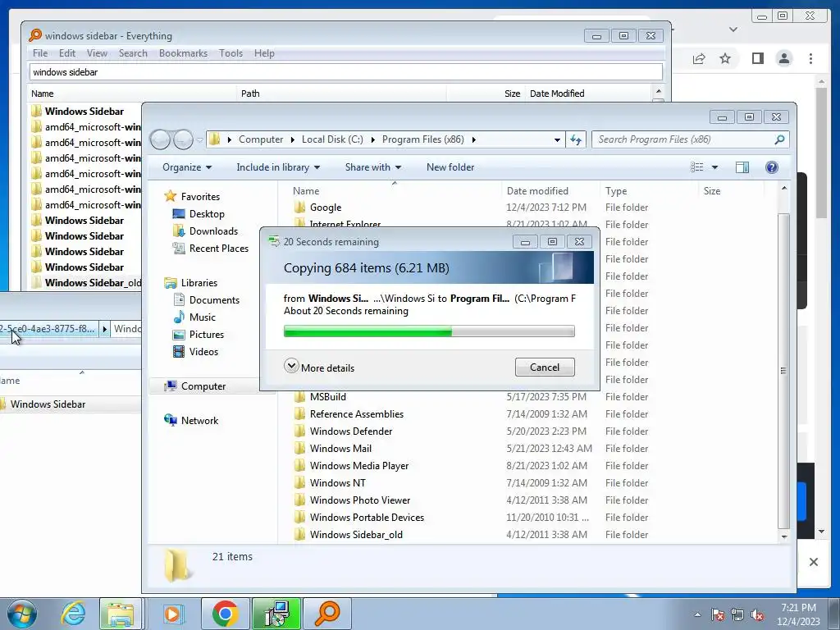Open the File menu in Everything
This screenshot has width=840, height=630.
click(x=40, y=53)
